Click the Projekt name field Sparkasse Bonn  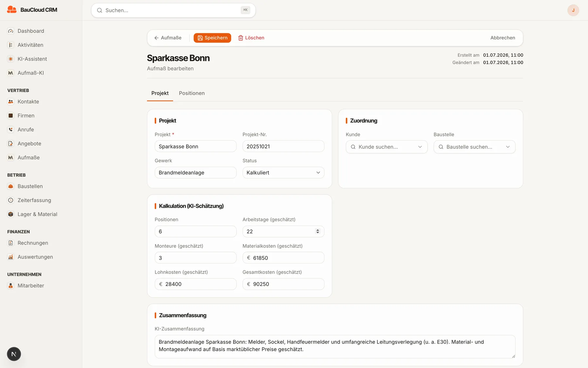pyautogui.click(x=195, y=146)
